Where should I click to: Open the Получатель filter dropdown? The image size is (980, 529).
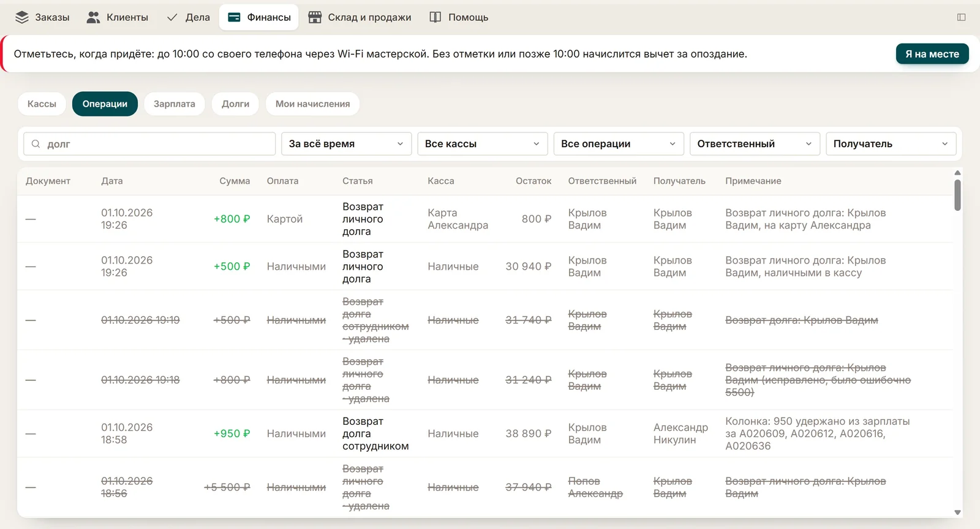coord(891,143)
